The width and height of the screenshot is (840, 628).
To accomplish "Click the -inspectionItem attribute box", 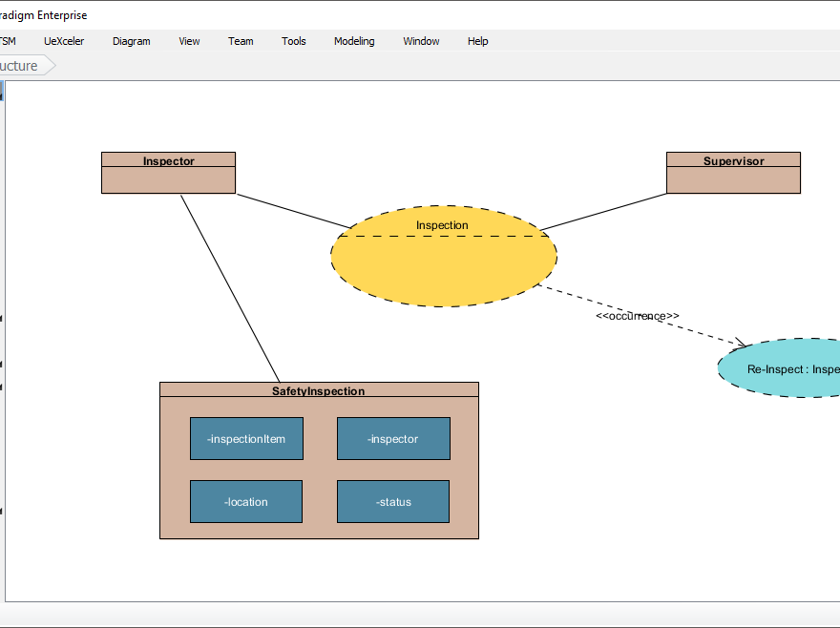I will [246, 438].
